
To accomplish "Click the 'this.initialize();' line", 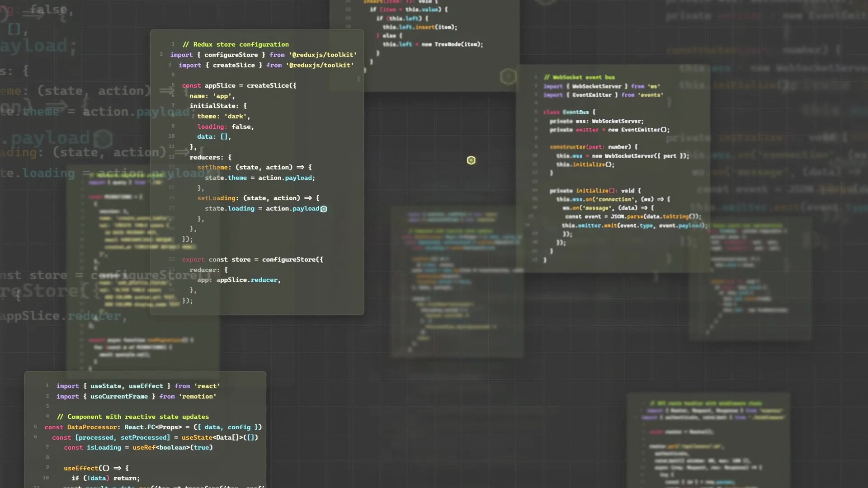I will [585, 164].
